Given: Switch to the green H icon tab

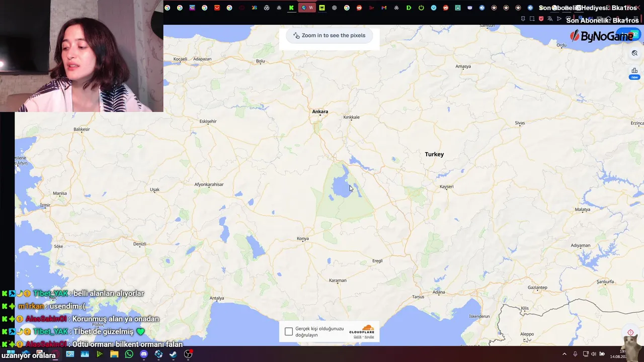Looking at the screenshot, I should point(322,8).
